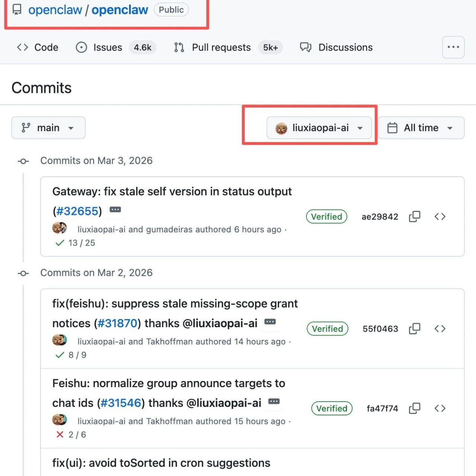This screenshot has height=476, width=476.
Task: Click the Verified badge for commit ae29842
Action: pos(326,216)
